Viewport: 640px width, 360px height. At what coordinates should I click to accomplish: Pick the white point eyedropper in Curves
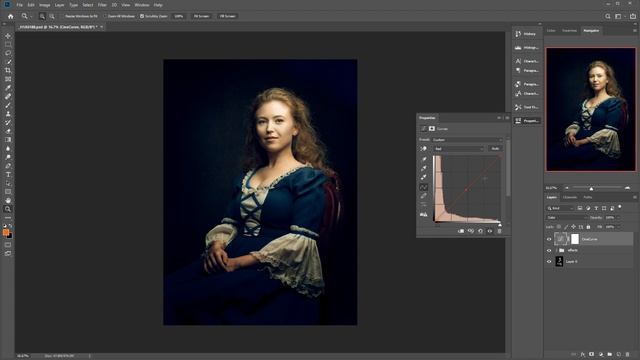click(424, 177)
